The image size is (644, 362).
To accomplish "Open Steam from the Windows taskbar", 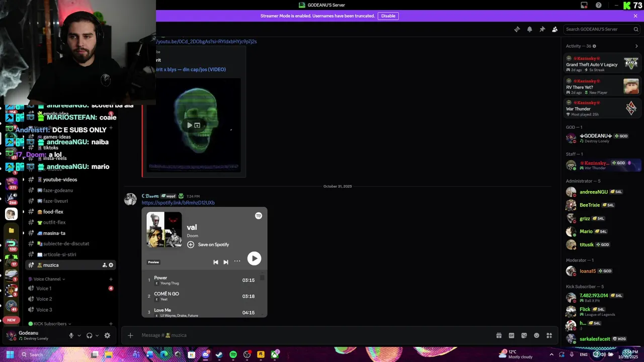I will 219,354.
